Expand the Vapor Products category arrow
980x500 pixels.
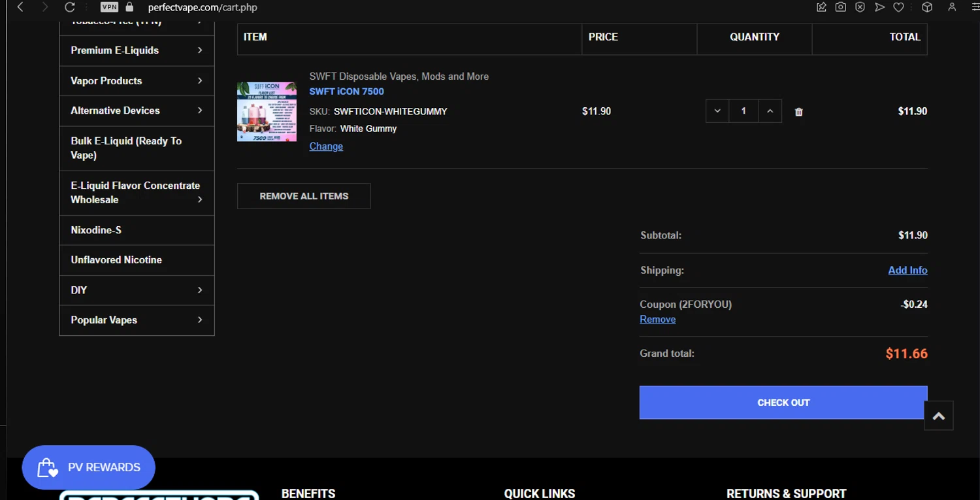coord(200,80)
